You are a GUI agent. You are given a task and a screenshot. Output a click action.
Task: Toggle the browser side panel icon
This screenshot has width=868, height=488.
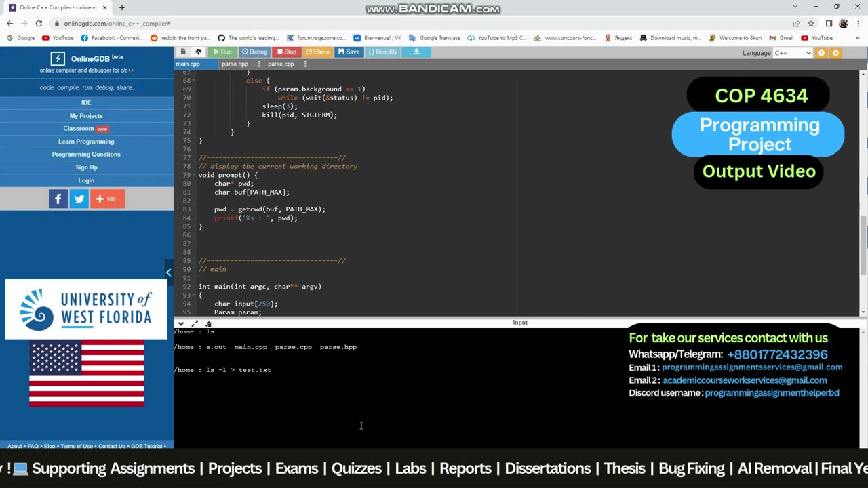(x=829, y=23)
